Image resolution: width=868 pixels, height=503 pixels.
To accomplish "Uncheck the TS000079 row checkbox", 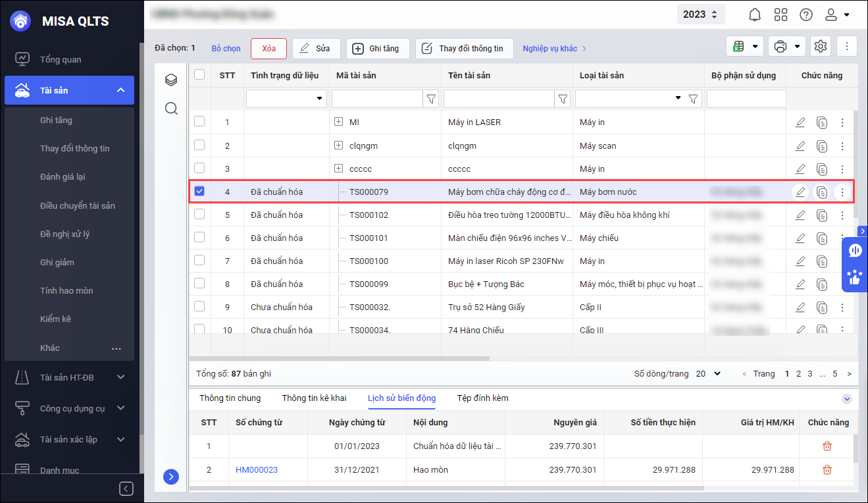I will point(199,192).
